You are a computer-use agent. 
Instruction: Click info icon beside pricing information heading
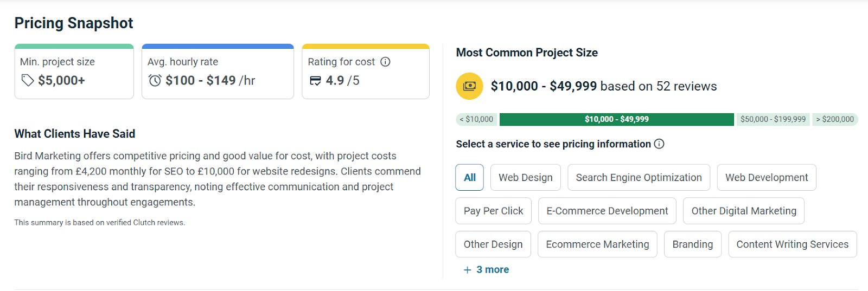coord(659,144)
